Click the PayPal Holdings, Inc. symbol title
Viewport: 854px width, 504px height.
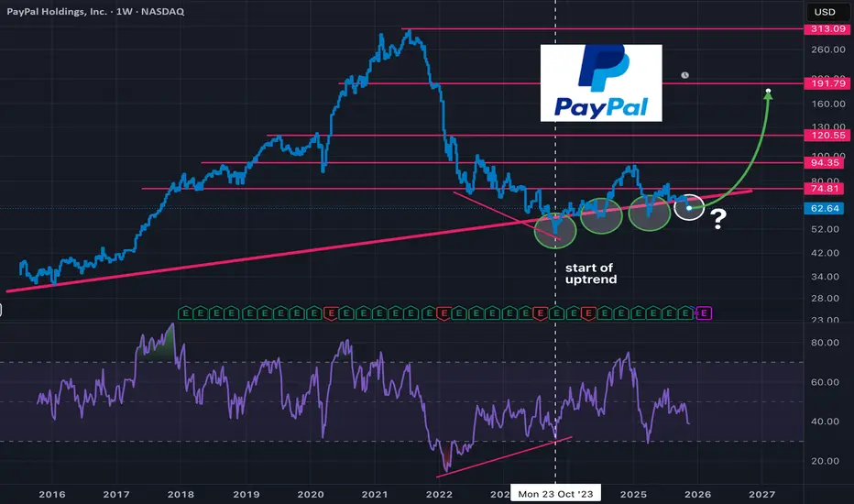coord(57,11)
